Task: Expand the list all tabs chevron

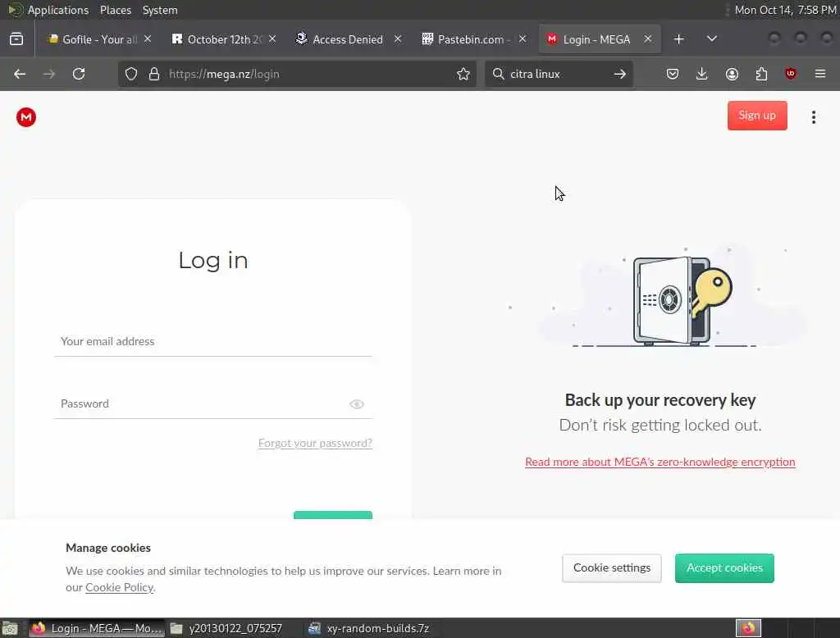Action: [x=711, y=39]
